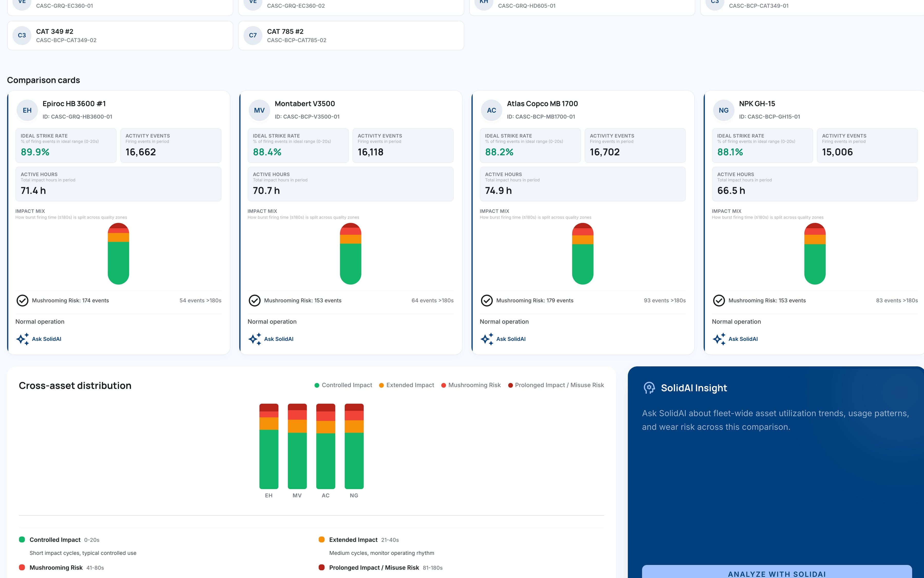924x578 pixels.
Task: Click impact mix capsule on Montabert V3500 card
Action: point(351,254)
